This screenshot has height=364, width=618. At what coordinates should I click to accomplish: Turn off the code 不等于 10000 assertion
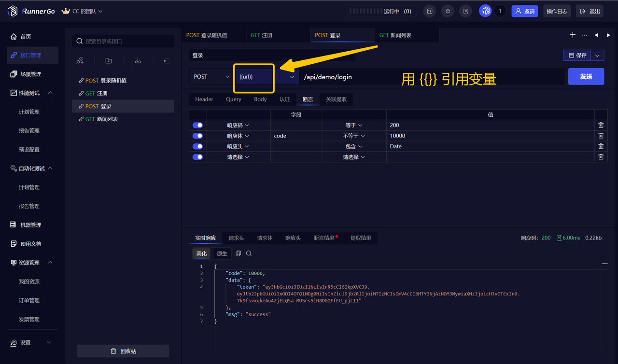click(x=197, y=135)
